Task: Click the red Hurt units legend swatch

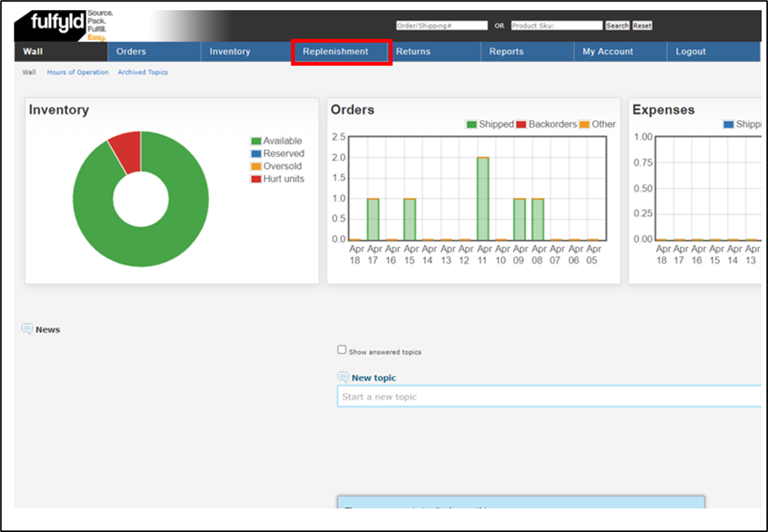Action: 256,179
